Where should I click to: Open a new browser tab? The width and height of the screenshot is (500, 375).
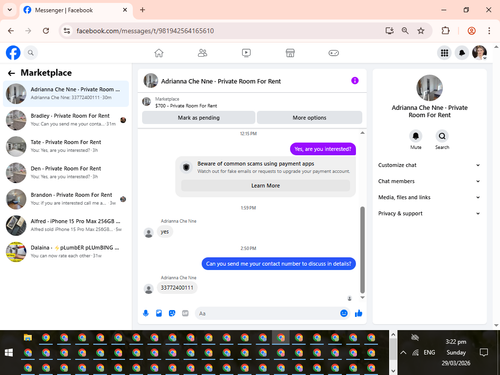tap(142, 10)
